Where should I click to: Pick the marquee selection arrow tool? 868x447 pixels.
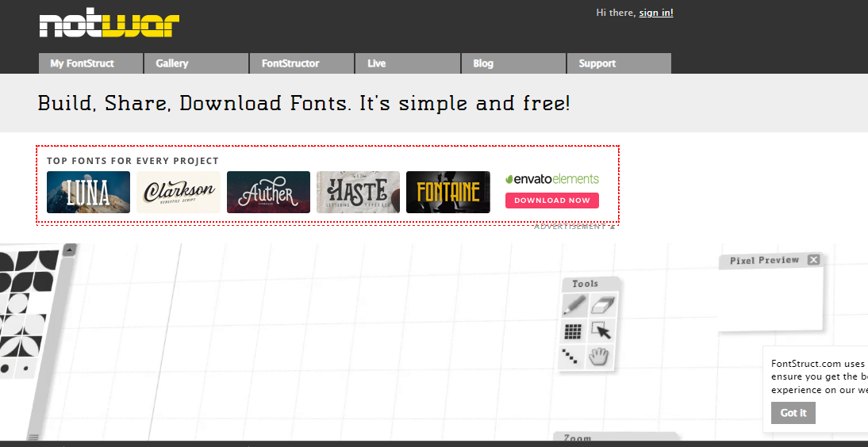601,330
